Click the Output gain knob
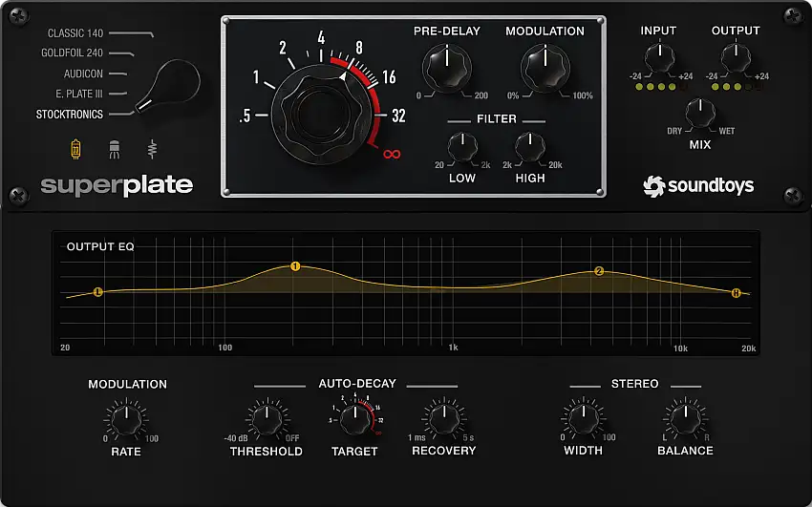The height and width of the screenshot is (507, 812). [x=736, y=58]
